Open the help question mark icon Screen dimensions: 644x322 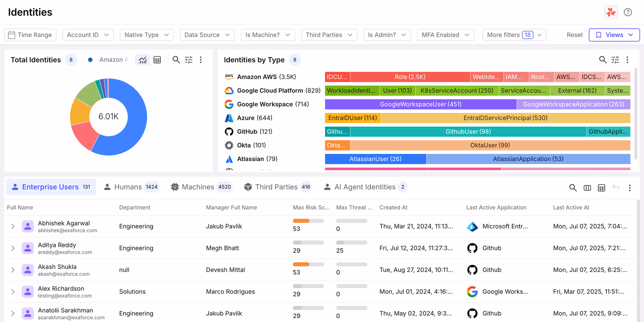pos(628,12)
